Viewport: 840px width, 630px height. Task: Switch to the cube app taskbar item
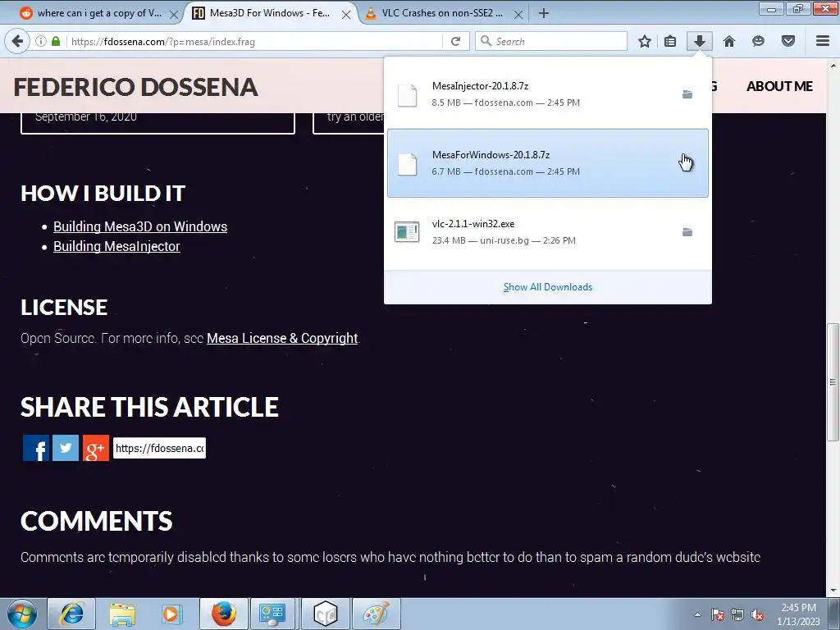click(326, 614)
